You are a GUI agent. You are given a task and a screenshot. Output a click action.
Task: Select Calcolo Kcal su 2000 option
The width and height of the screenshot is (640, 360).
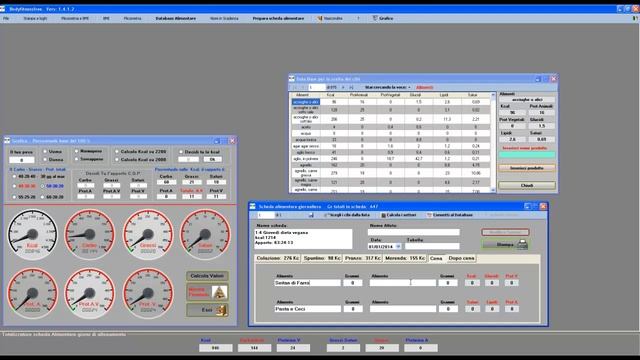coord(117,160)
